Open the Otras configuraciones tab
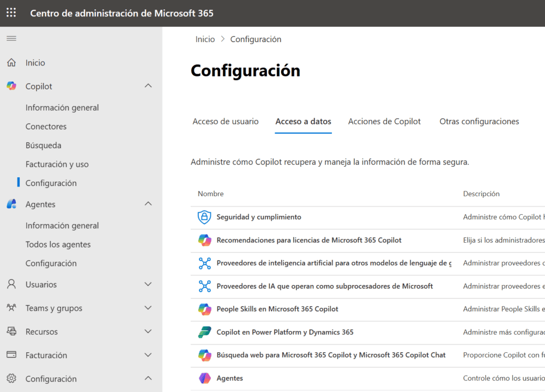This screenshot has height=392, width=545. click(479, 121)
